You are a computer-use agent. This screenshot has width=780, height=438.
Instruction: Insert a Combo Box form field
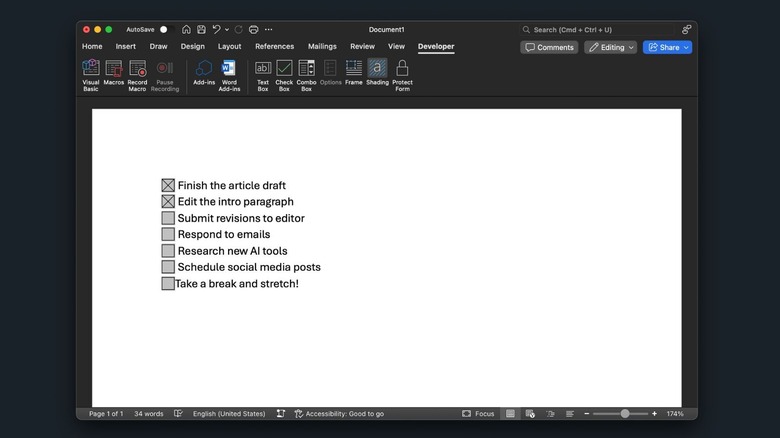(306, 69)
